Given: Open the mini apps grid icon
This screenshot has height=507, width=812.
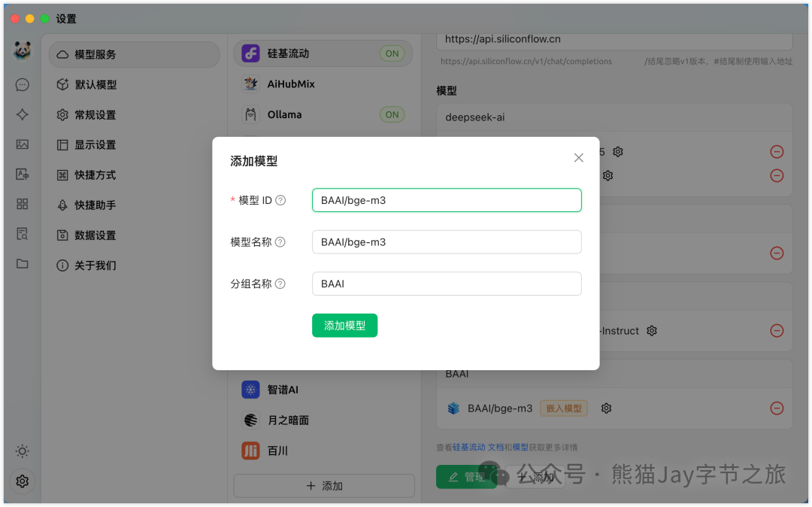Looking at the screenshot, I should point(23,204).
